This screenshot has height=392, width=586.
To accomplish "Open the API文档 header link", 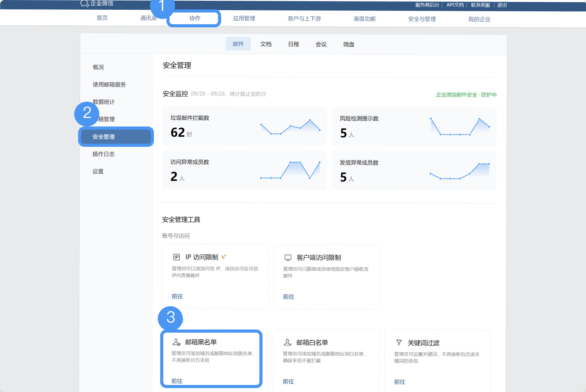I will (455, 5).
